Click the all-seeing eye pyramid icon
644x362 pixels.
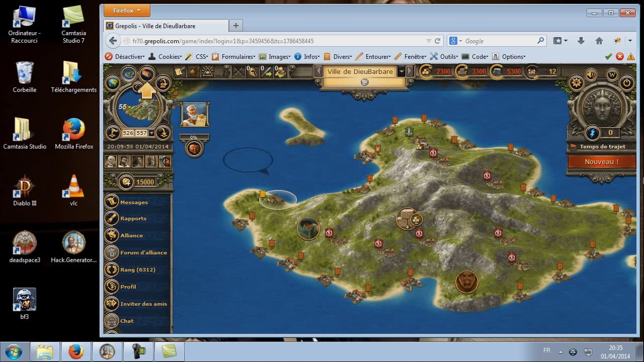coord(206,72)
